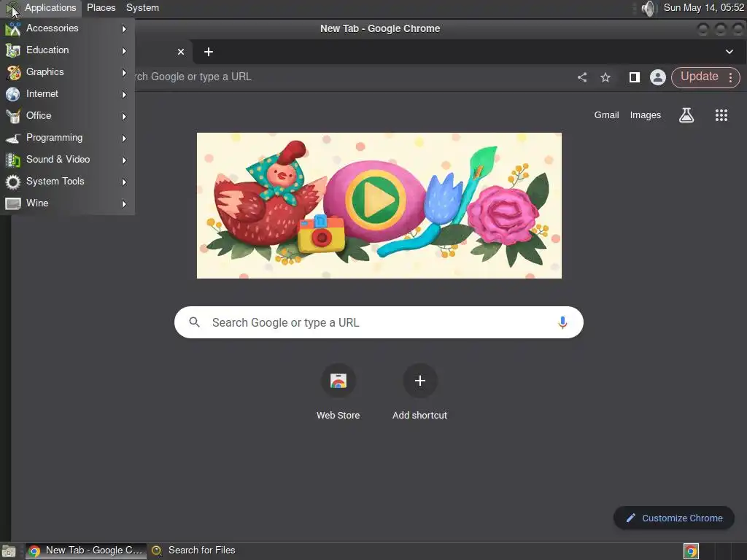Click the Education icon
The width and height of the screenshot is (747, 560).
pos(13,50)
